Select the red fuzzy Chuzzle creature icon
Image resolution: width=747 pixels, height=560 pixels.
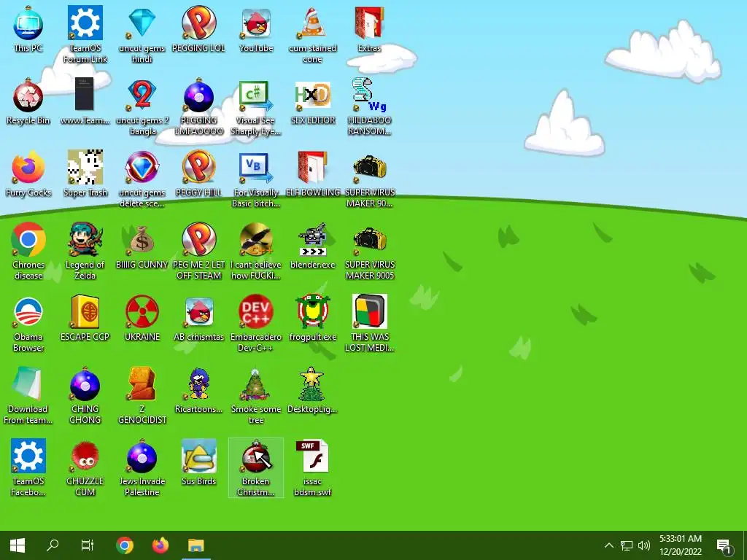click(x=85, y=456)
